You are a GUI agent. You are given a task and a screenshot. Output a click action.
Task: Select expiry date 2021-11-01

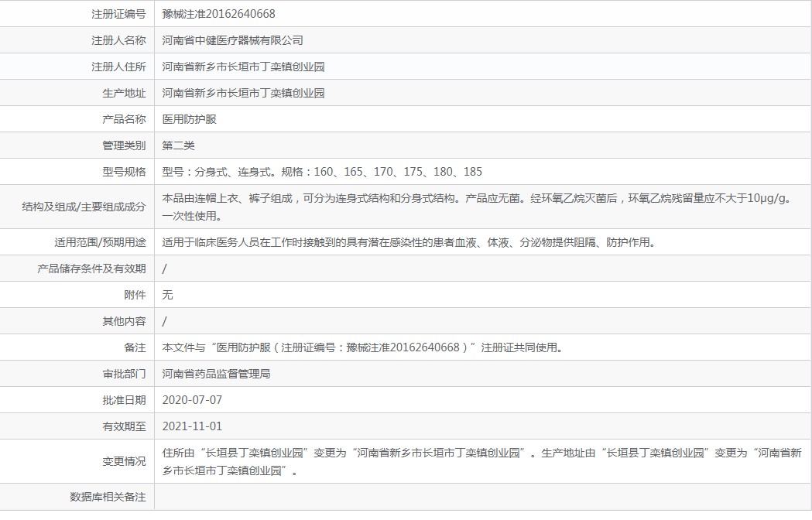coord(192,427)
